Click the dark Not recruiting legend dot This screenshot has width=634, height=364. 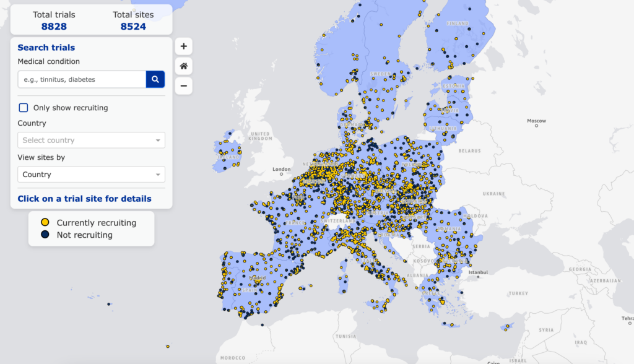coord(45,235)
